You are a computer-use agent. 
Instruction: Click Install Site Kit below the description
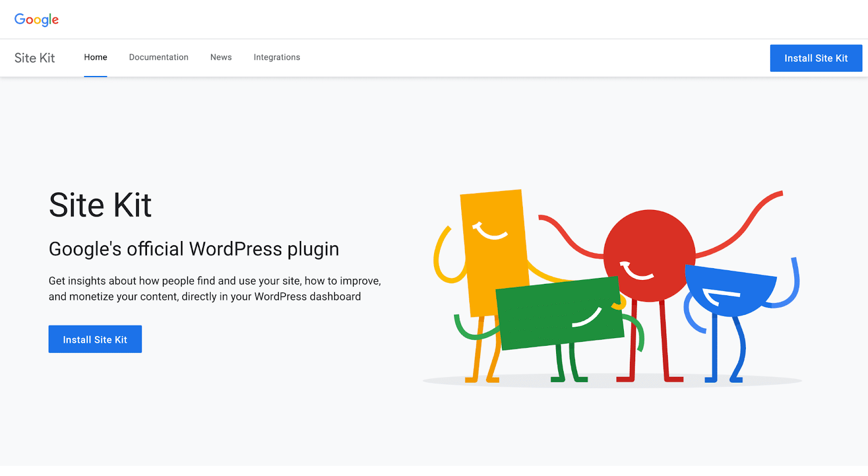pyautogui.click(x=95, y=339)
